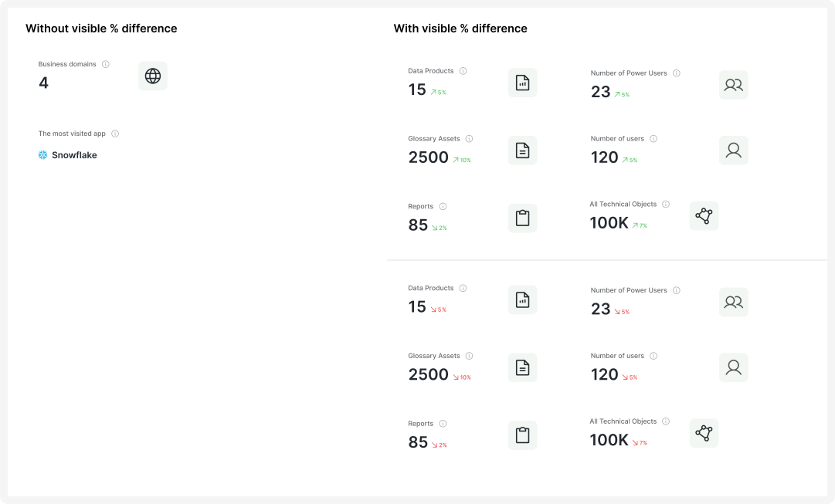The image size is (835, 504).
Task: Select the Without visible % difference heading
Action: coord(101,29)
